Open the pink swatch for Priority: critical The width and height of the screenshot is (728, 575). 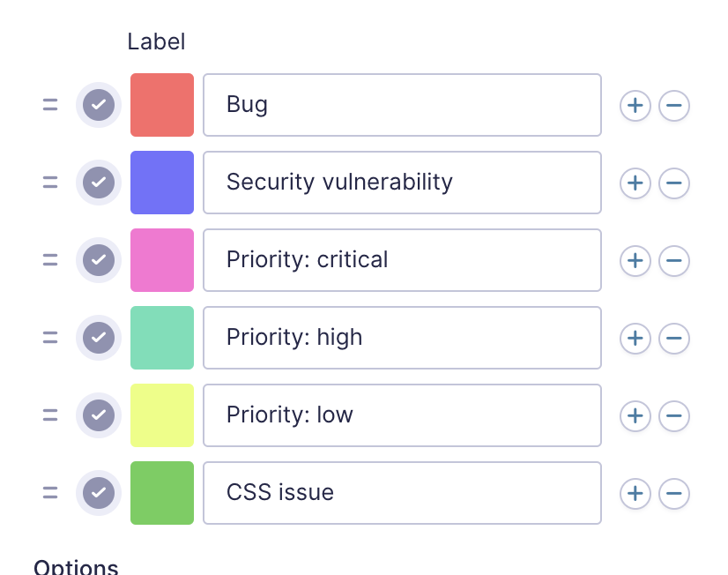[x=162, y=260]
